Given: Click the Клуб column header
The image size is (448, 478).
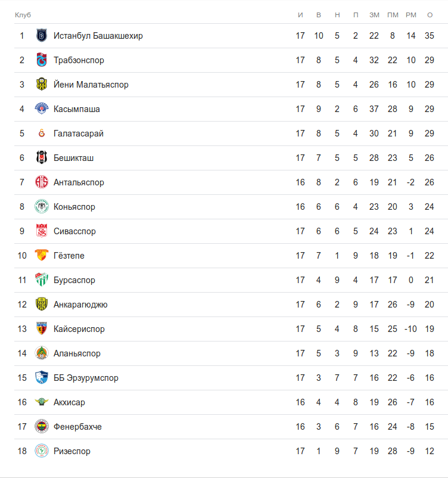Looking at the screenshot, I should 23,14.
